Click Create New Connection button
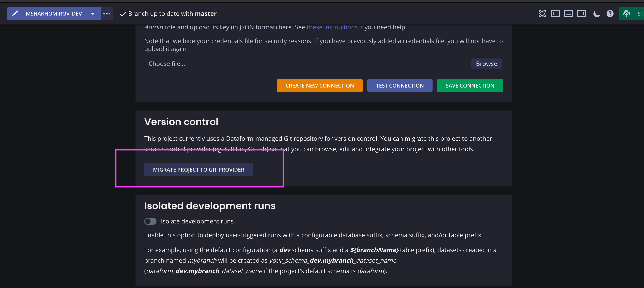 coord(320,86)
